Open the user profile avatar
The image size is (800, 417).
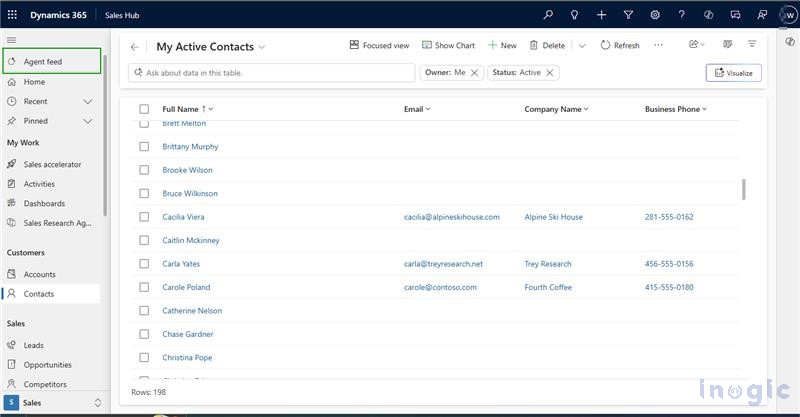(789, 15)
